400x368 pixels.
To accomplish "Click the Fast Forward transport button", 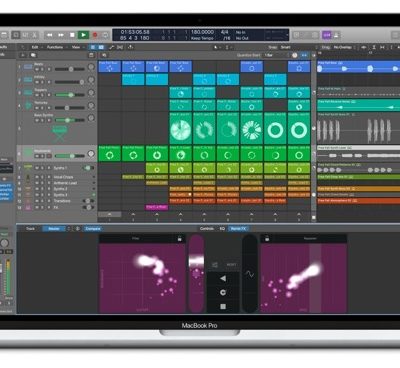I will pyautogui.click(x=61, y=35).
